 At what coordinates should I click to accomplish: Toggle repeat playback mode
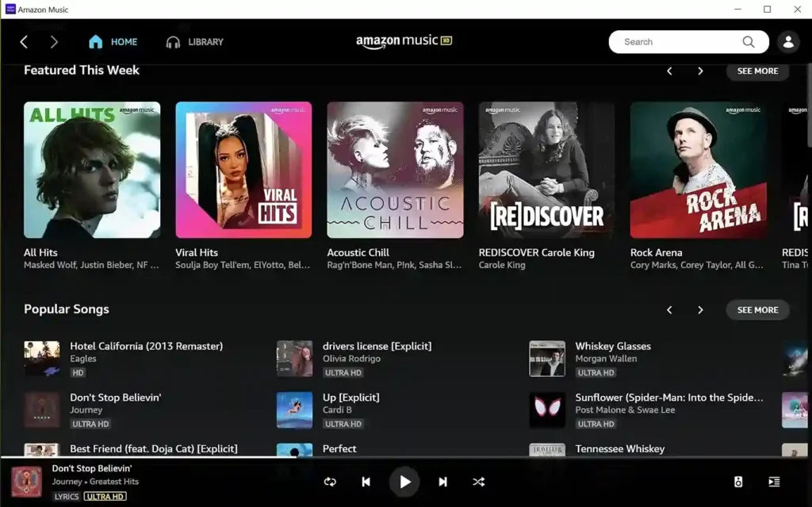tap(330, 482)
